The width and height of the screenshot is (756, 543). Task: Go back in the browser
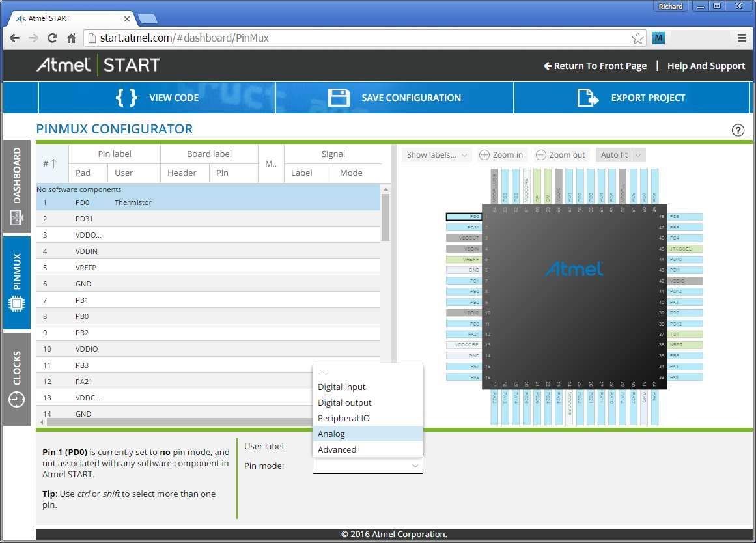tap(14, 38)
